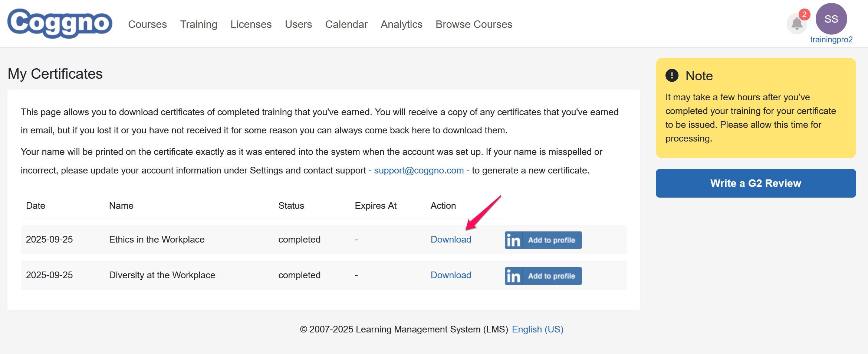Click the notification count badge showing 2

point(804,14)
